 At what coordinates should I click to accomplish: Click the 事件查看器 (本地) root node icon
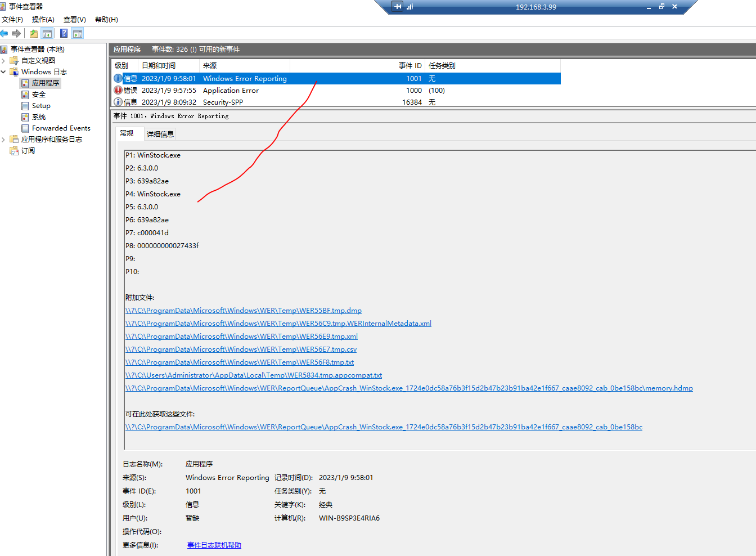(4, 50)
